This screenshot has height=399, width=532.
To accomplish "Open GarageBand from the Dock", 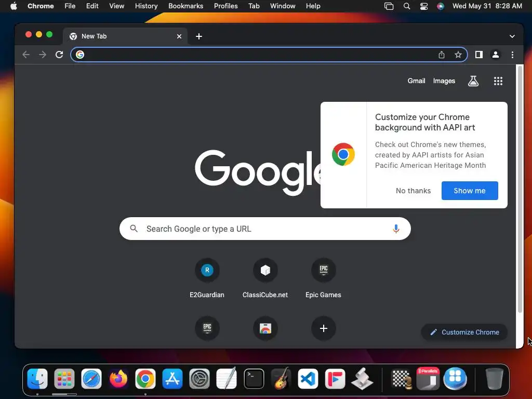I will tap(281, 378).
